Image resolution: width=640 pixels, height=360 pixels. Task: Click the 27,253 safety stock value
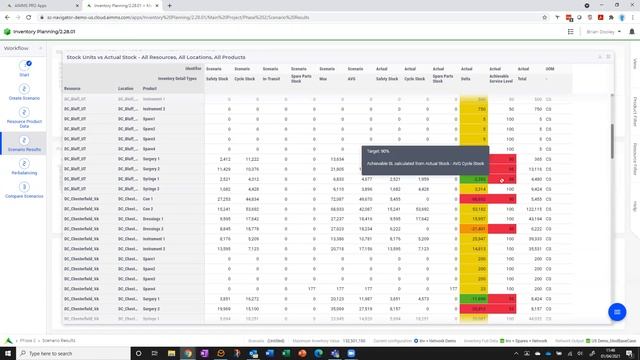(x=224, y=199)
